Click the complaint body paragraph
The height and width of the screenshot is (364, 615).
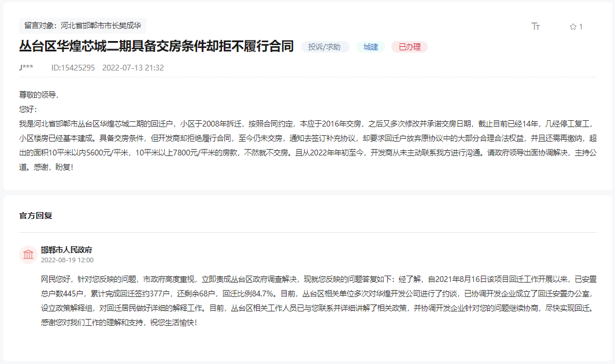tap(308, 146)
